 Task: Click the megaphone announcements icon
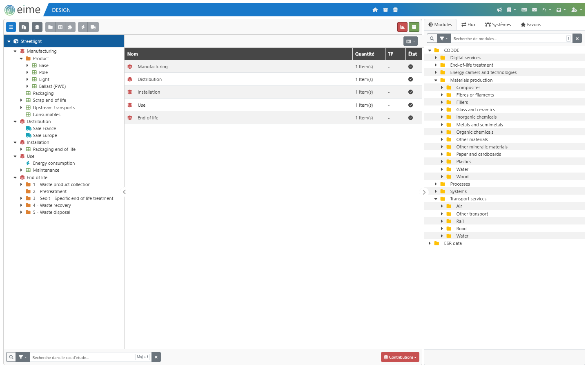(499, 10)
